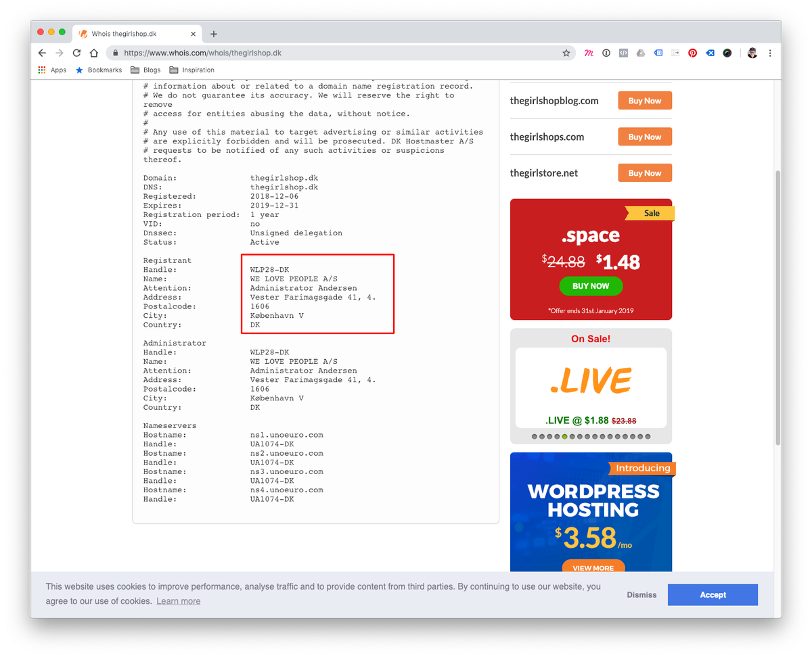This screenshot has height=658, width=812.
Task: Click the domain name thegirlshopblog.com
Action: pos(554,101)
